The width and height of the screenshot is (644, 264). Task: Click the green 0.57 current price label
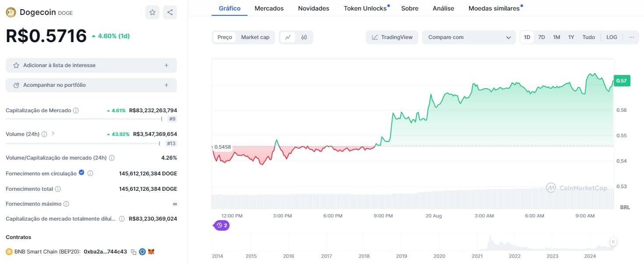(622, 81)
